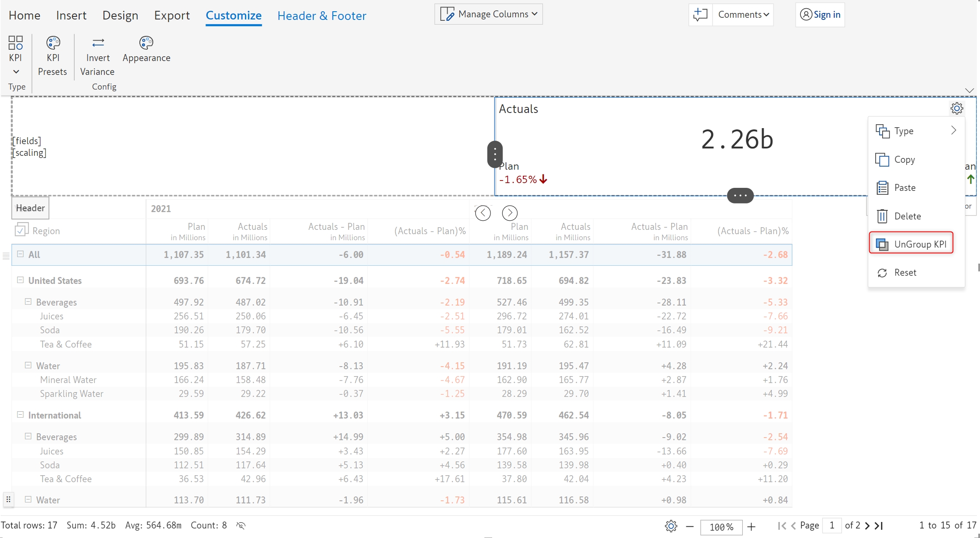The width and height of the screenshot is (980, 538).
Task: Click the Header button
Action: pos(30,208)
